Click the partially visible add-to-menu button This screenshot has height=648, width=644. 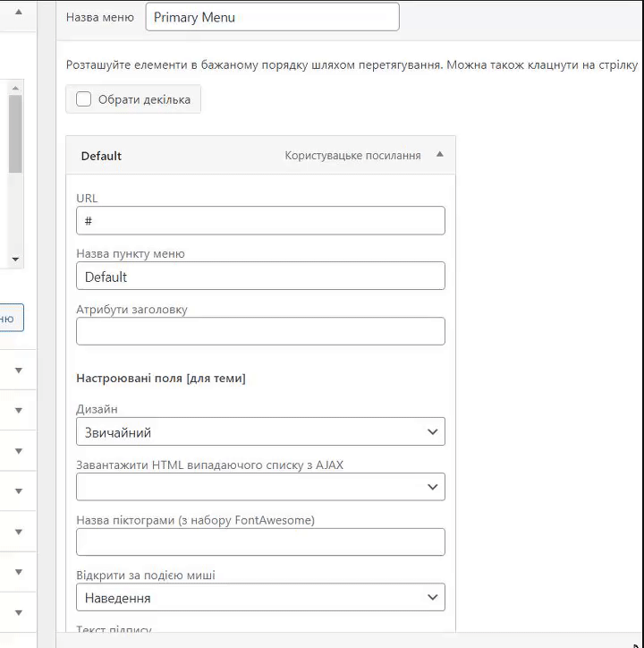tap(11, 318)
